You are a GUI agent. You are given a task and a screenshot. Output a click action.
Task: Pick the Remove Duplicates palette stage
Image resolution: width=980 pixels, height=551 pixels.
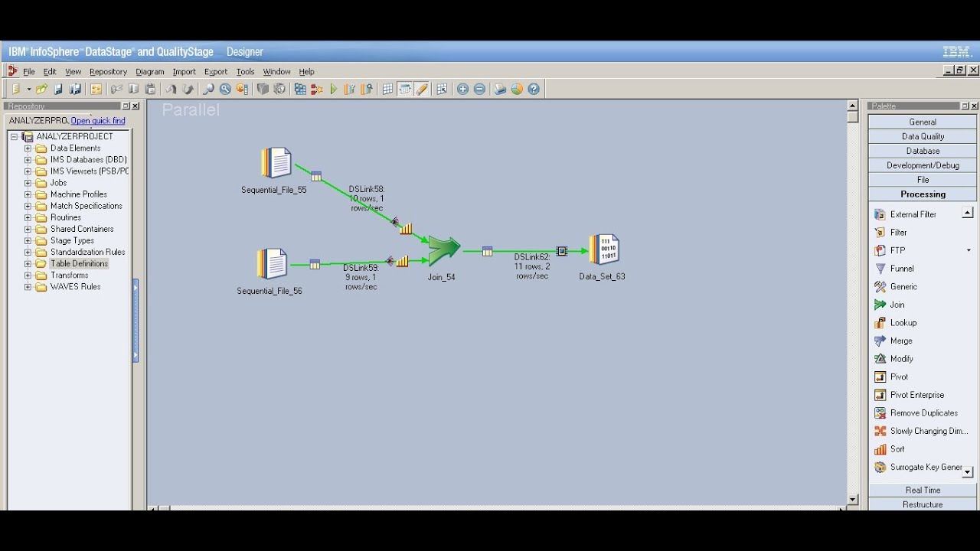pyautogui.click(x=916, y=413)
